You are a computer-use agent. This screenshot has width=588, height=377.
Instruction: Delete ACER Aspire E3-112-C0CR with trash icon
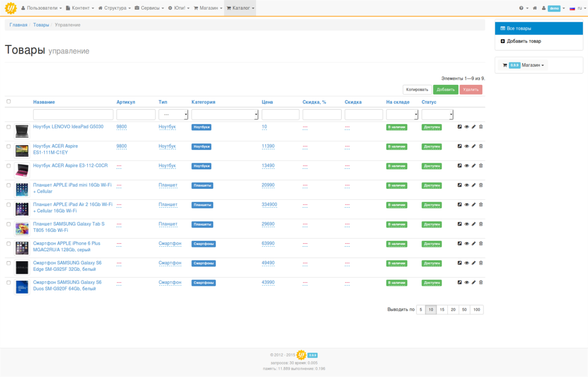[x=481, y=166]
